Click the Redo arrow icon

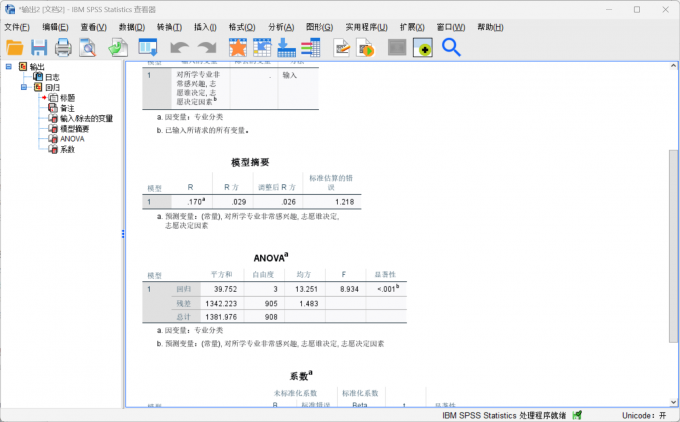click(207, 47)
